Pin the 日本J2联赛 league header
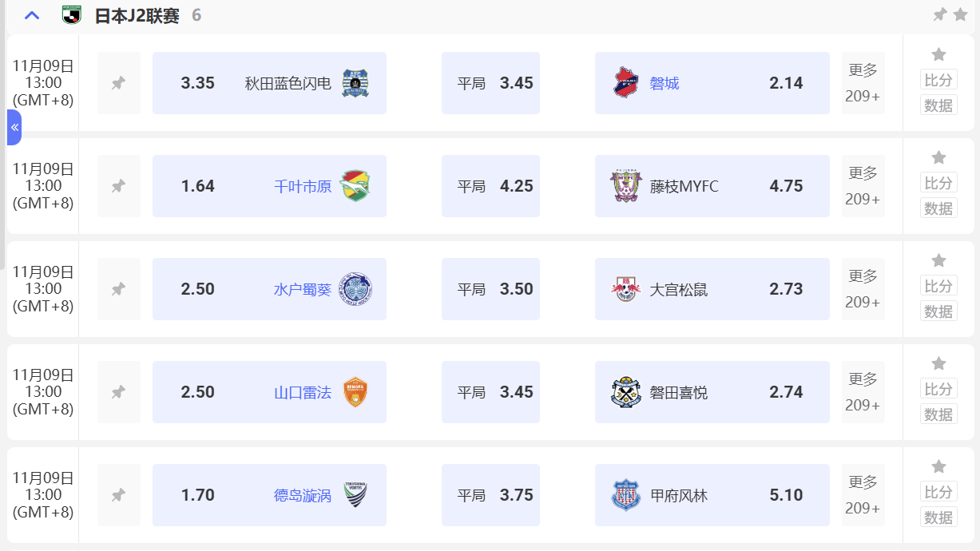The image size is (980, 551). (x=940, y=14)
